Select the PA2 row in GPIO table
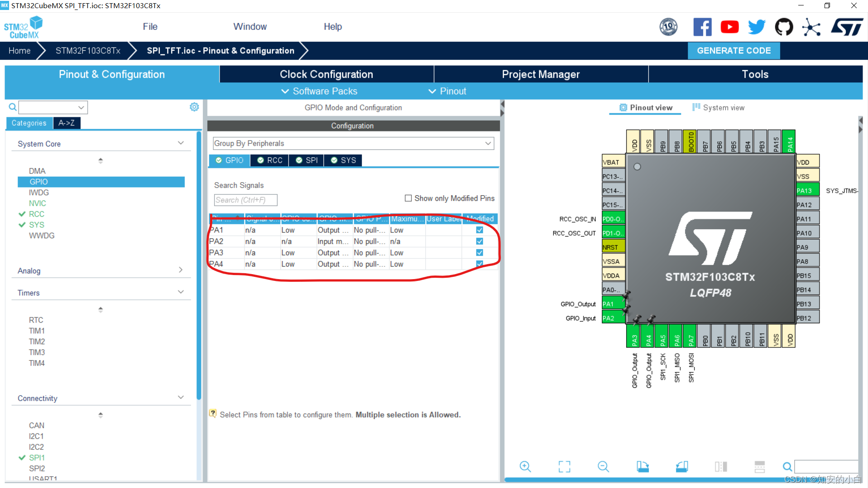868x488 pixels. coord(353,241)
